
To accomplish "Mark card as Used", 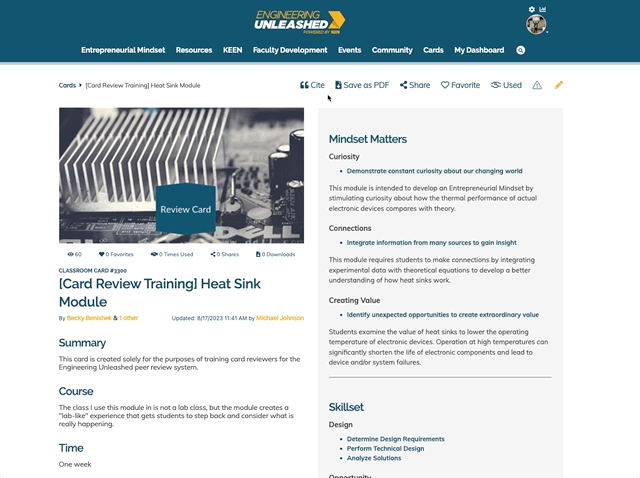I will pos(506,85).
